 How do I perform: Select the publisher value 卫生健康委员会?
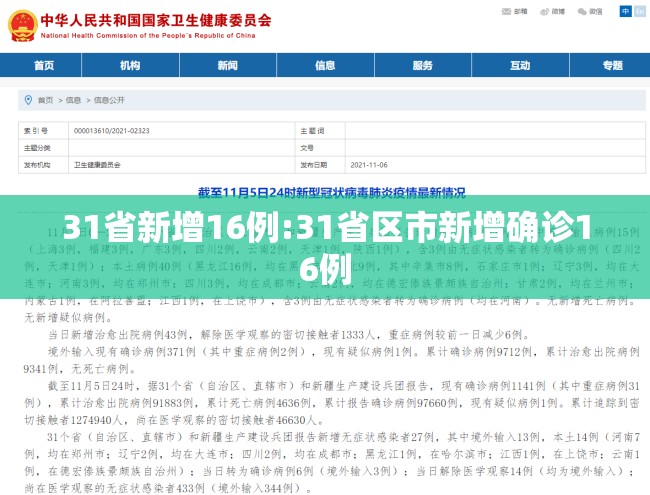(97, 165)
